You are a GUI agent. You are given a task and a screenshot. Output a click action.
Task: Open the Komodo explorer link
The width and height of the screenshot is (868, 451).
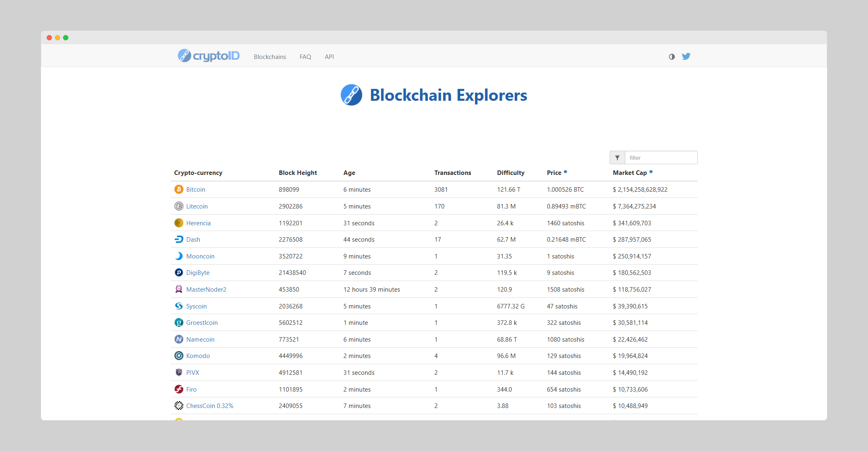click(198, 356)
